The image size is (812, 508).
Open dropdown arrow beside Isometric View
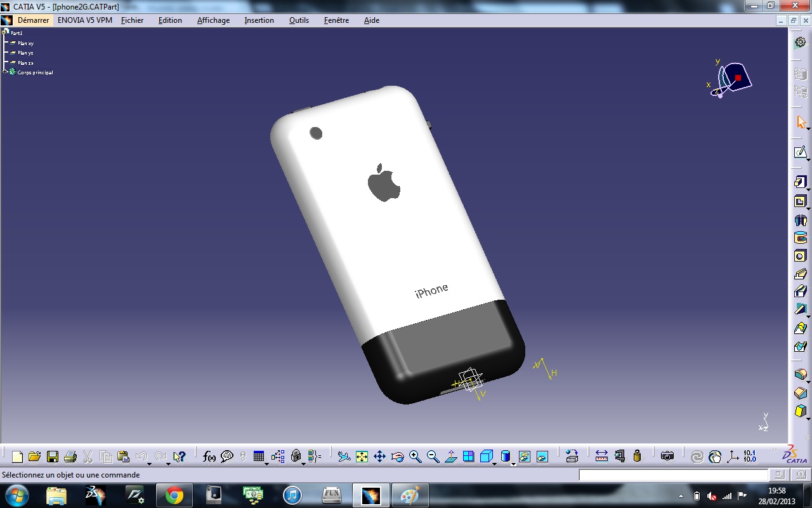(494, 464)
